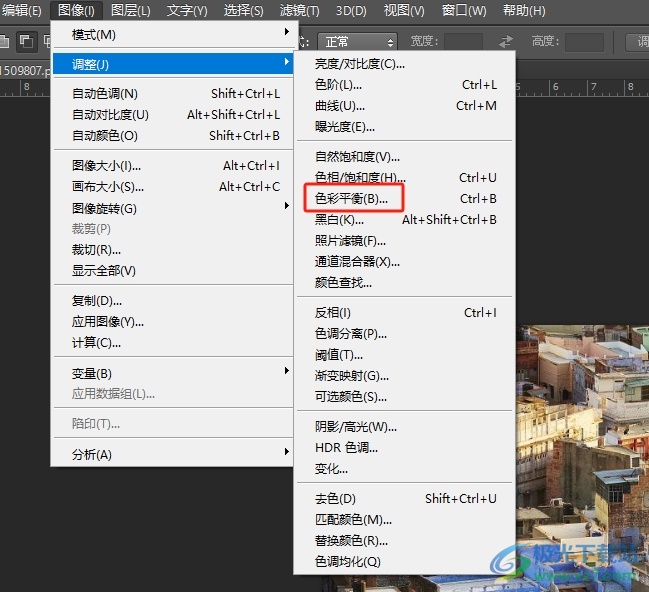
Task: Open 色调分离(P) adjustment
Action: (405, 334)
